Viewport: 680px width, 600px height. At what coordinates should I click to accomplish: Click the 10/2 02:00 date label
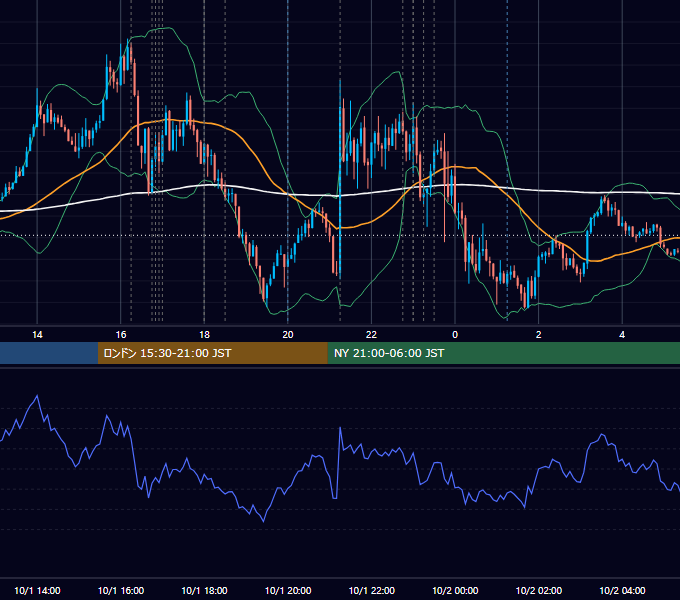coord(539,590)
